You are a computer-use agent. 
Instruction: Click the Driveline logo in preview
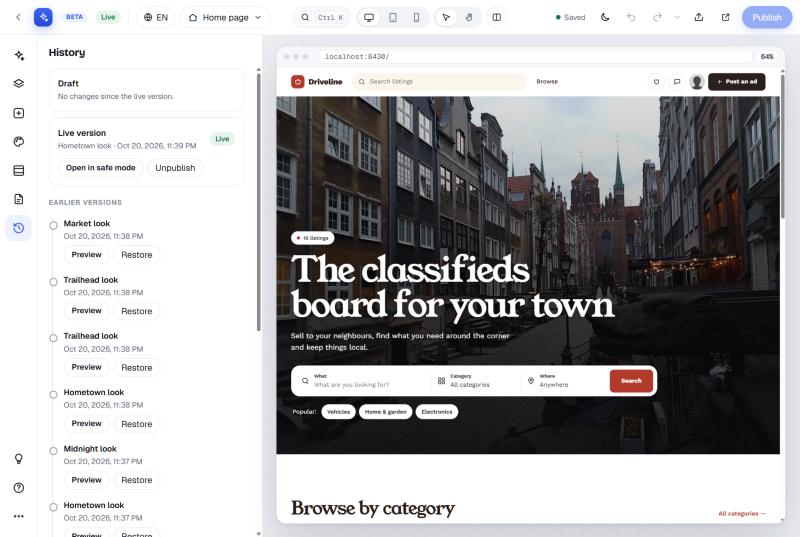click(316, 82)
